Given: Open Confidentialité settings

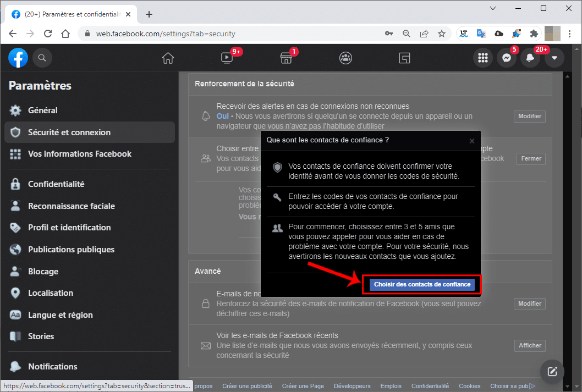Looking at the screenshot, I should click(90, 184).
